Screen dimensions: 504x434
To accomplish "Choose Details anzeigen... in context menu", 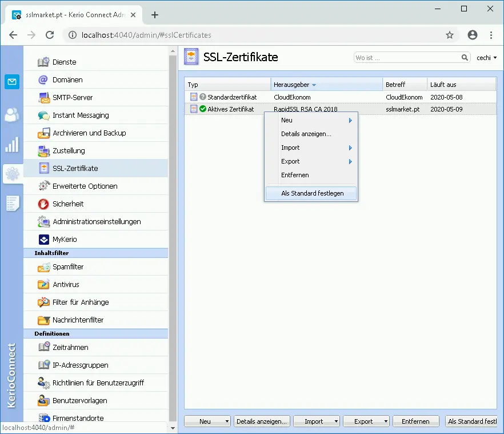I will tap(311, 134).
